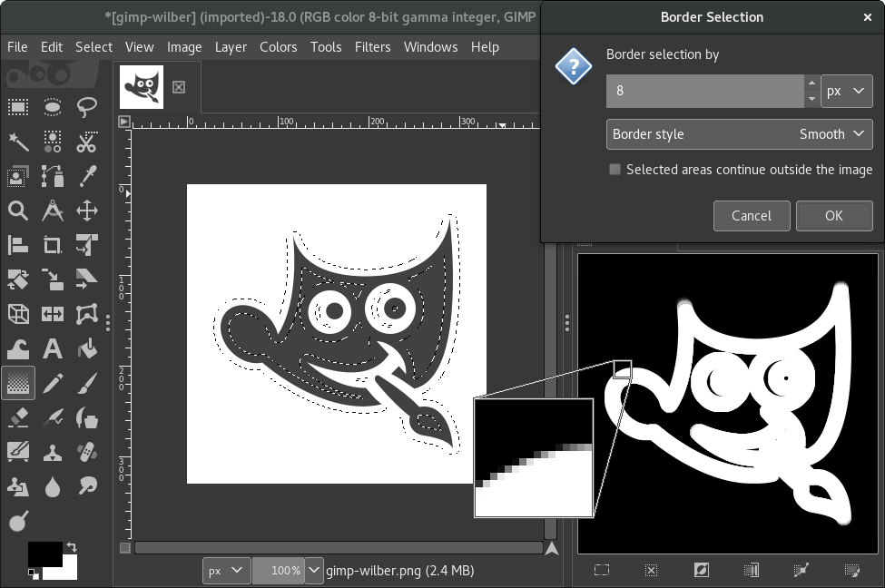Choose the Scissors Select tool
Viewport: 885px width, 588px height.
tap(86, 142)
